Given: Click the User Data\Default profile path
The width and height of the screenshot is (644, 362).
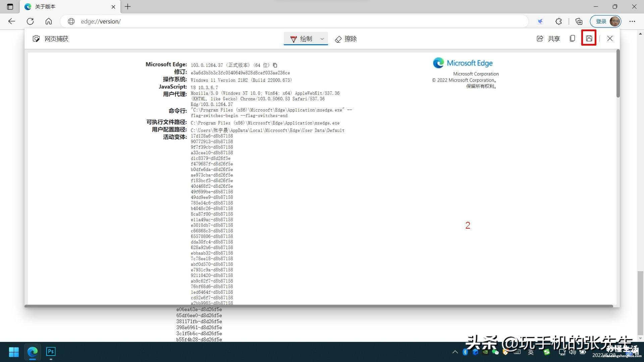Looking at the screenshot, I should pos(267,130).
